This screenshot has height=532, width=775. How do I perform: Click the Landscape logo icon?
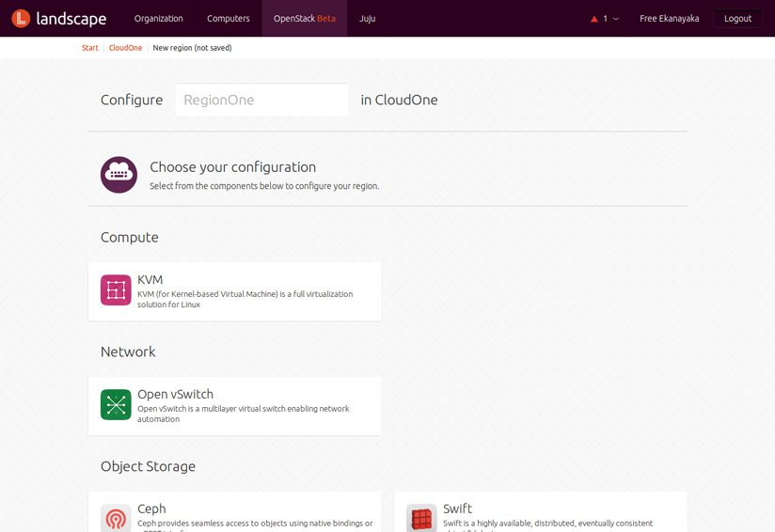point(21,19)
